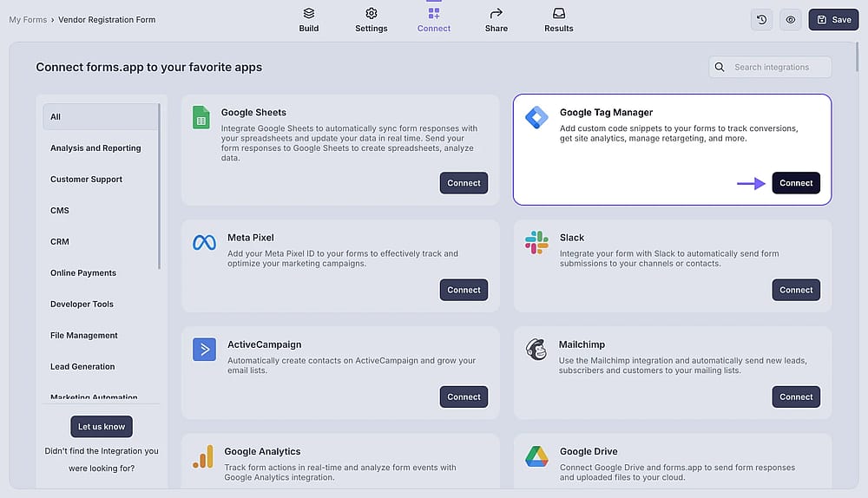The image size is (868, 498).
Task: Open the Settings tab
Action: (371, 21)
